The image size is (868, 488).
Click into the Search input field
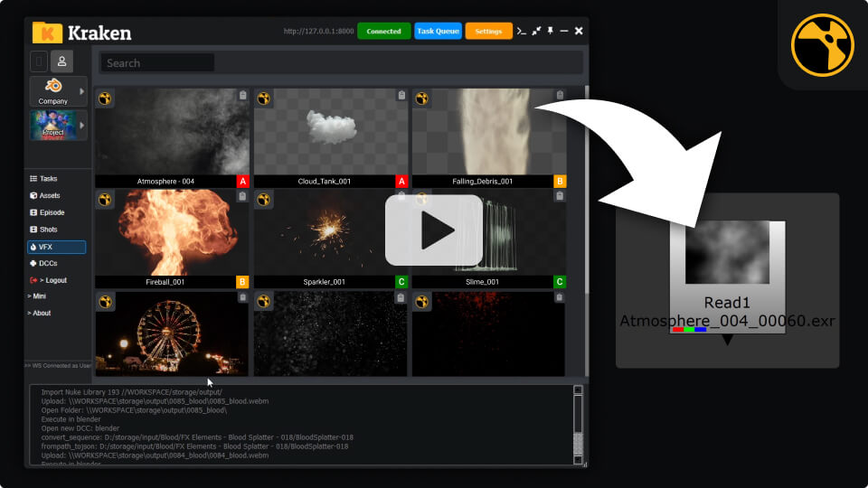click(x=156, y=63)
